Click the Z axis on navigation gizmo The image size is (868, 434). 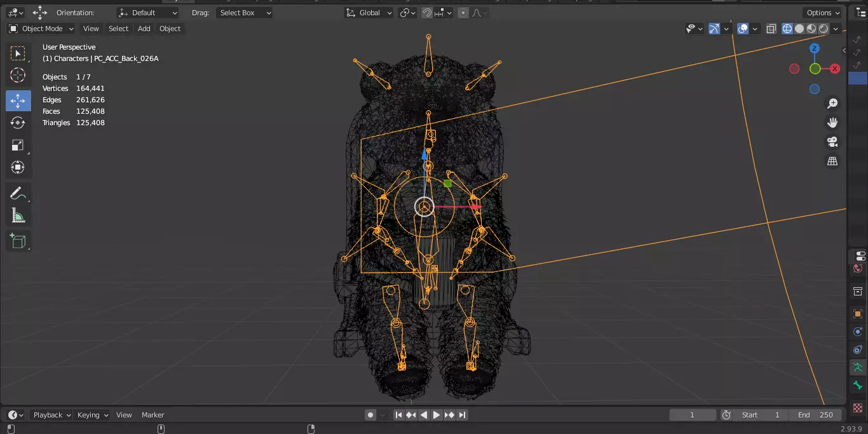coord(815,48)
